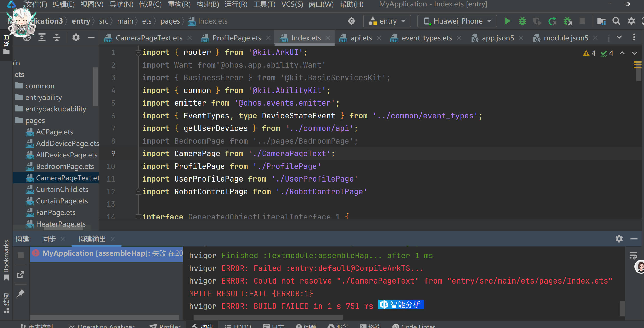
Task: Close the 构建输出 tab
Action: (x=112, y=239)
